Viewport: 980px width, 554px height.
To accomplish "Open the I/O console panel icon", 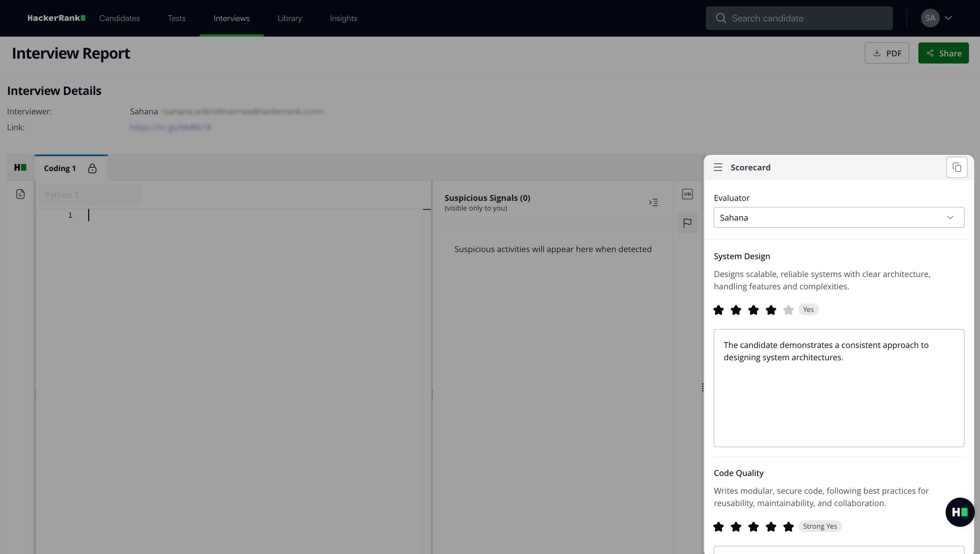I will (687, 194).
